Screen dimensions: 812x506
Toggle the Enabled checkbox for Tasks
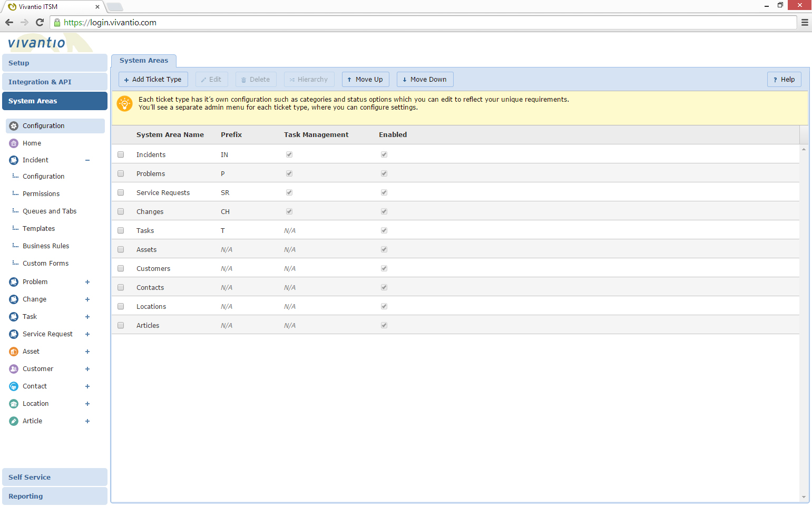pyautogui.click(x=384, y=230)
